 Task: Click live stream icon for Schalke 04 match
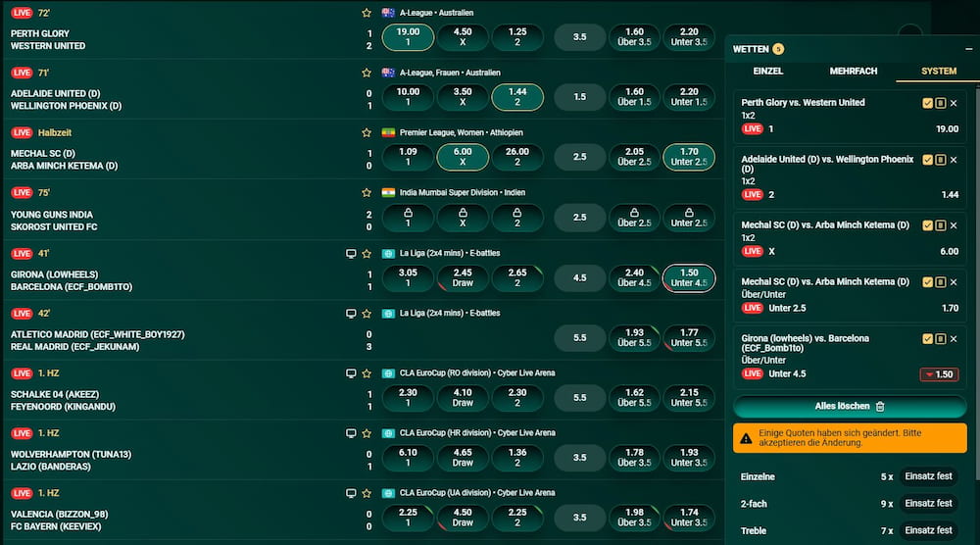tap(352, 373)
